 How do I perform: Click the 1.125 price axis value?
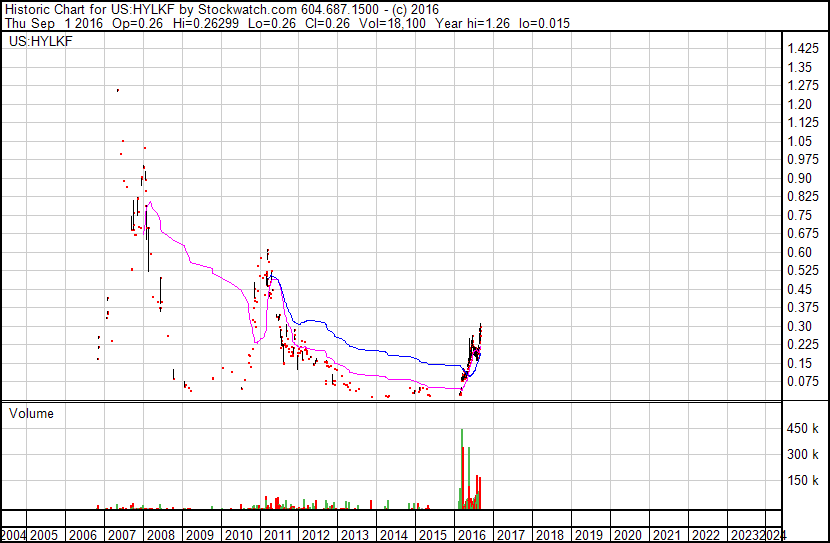tap(803, 122)
